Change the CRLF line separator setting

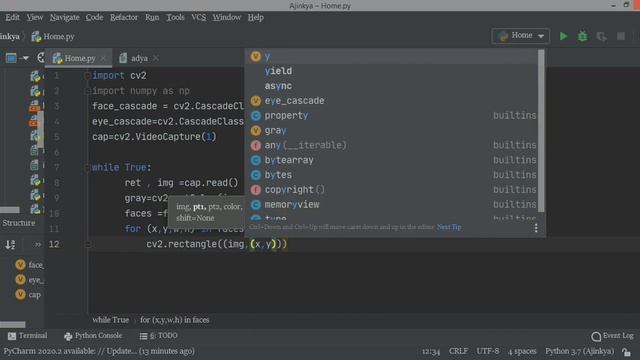[458, 351]
